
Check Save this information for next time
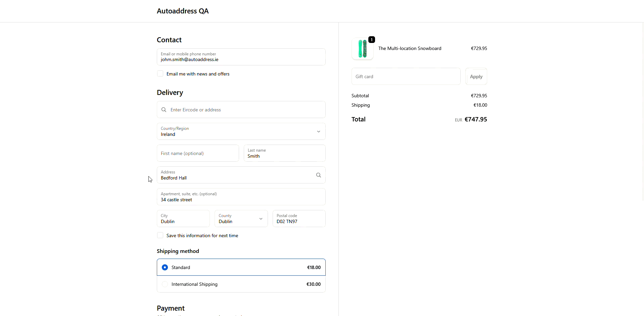click(x=160, y=235)
